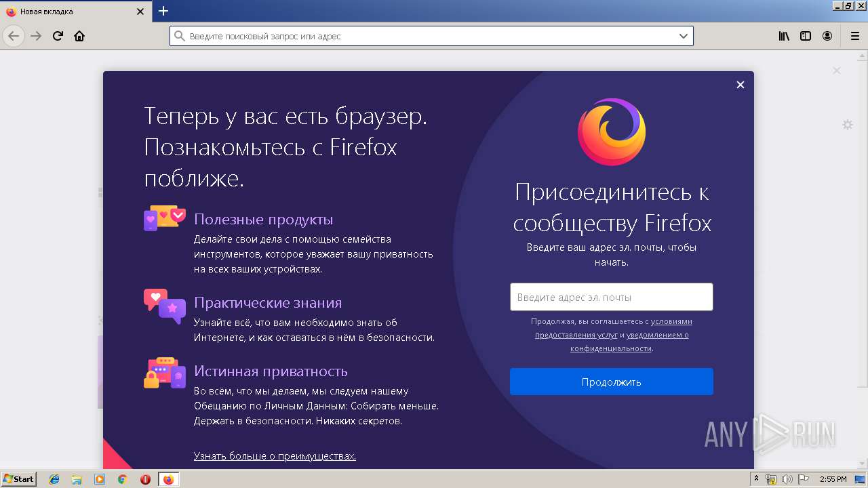The height and width of the screenshot is (488, 868).
Task: Open the условиями предоставления услуг link
Action: [x=614, y=328]
